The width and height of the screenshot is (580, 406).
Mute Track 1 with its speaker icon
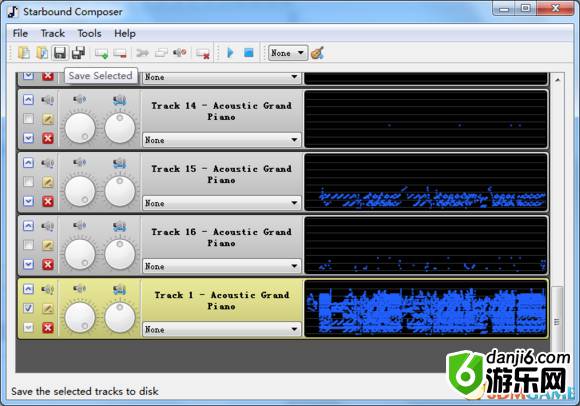[48, 289]
